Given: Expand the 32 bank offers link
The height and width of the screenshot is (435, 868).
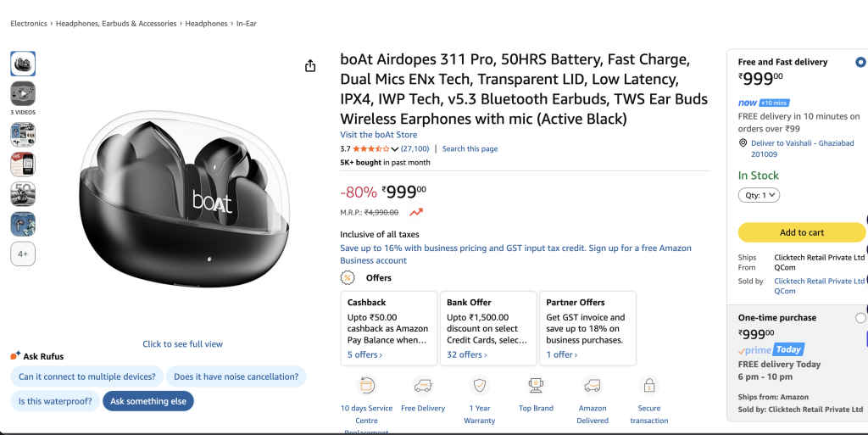Looking at the screenshot, I should [465, 354].
